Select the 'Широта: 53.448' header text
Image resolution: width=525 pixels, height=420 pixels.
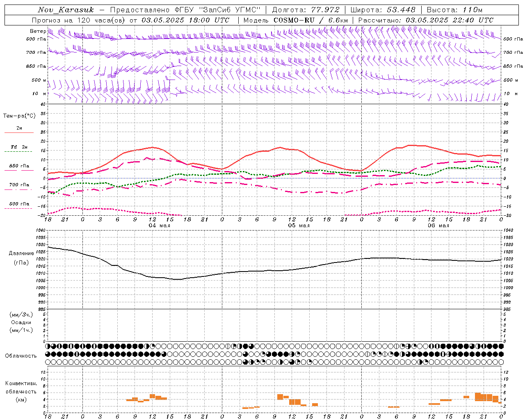383,10
